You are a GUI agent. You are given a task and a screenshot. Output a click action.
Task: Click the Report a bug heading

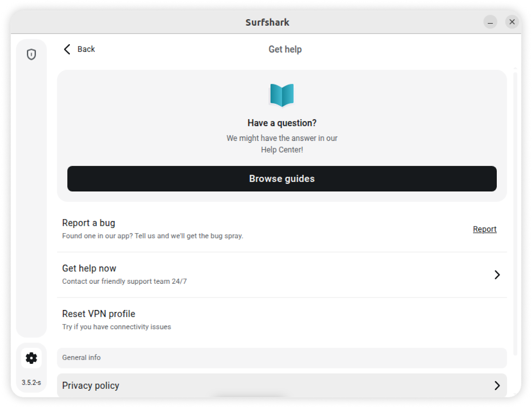pos(88,223)
